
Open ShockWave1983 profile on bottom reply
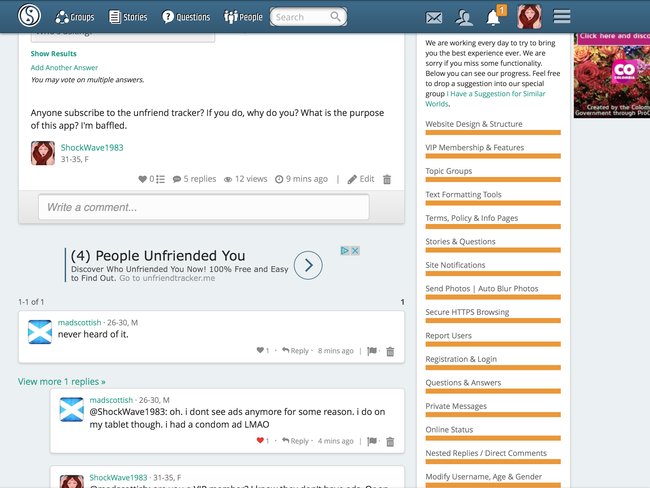[119, 478]
